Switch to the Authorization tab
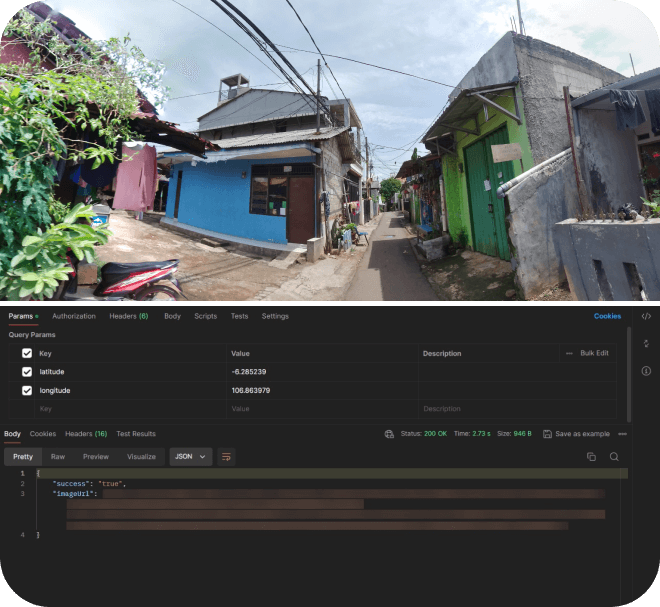Screen dimensions: 660x607 [74, 316]
